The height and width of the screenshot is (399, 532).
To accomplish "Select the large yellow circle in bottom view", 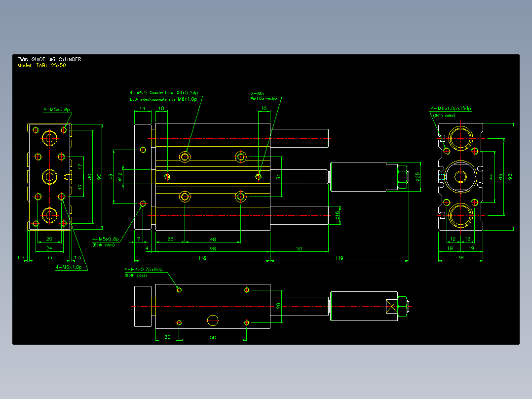I will click(x=213, y=320).
